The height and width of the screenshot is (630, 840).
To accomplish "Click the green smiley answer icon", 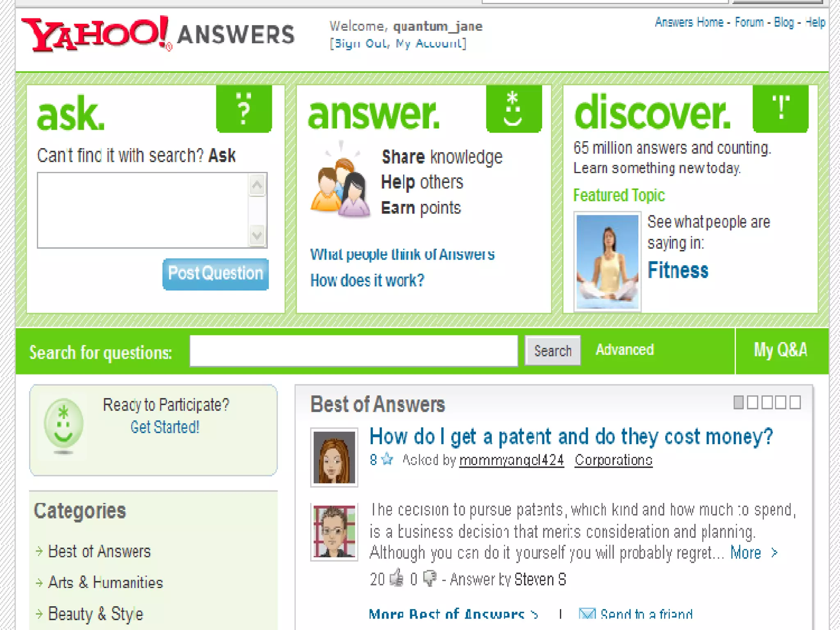I will tap(514, 109).
